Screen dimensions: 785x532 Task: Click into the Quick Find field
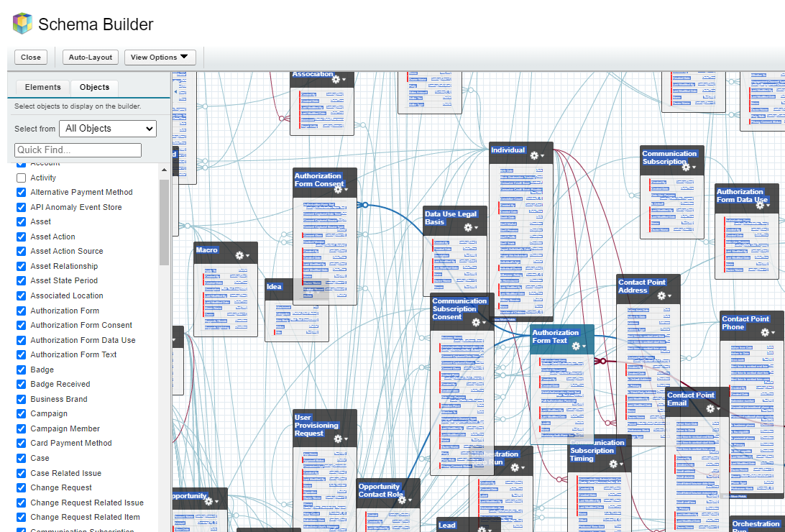click(78, 150)
